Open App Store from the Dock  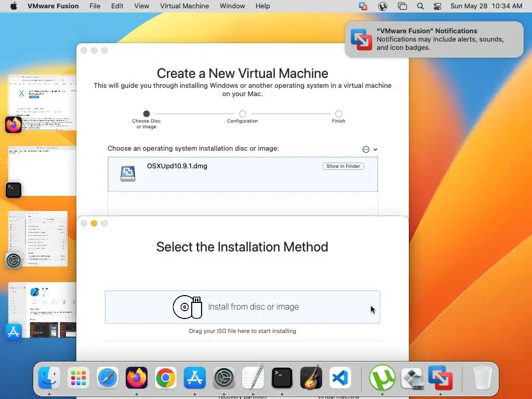[195, 378]
